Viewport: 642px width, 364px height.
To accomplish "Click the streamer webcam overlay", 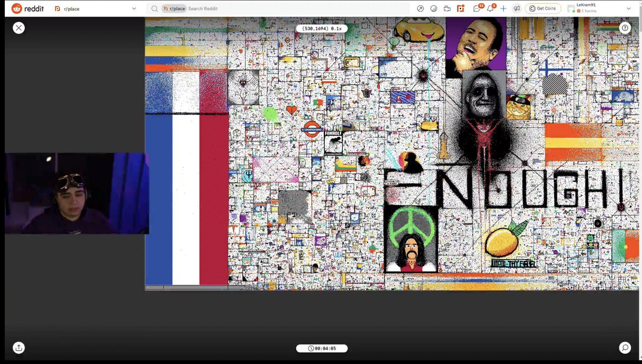I will pos(77,193).
